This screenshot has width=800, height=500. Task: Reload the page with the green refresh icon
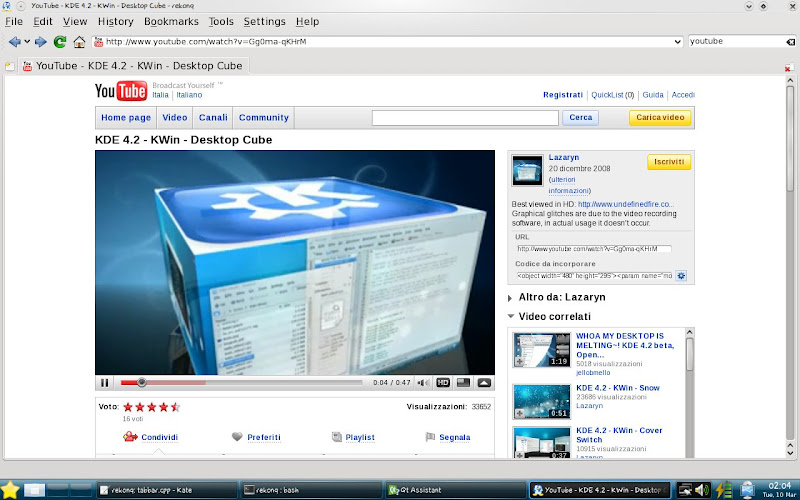(x=60, y=42)
